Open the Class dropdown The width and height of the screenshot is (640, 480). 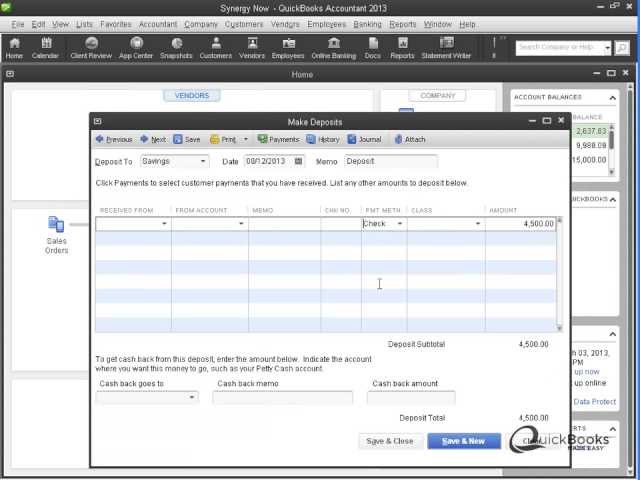[478, 224]
